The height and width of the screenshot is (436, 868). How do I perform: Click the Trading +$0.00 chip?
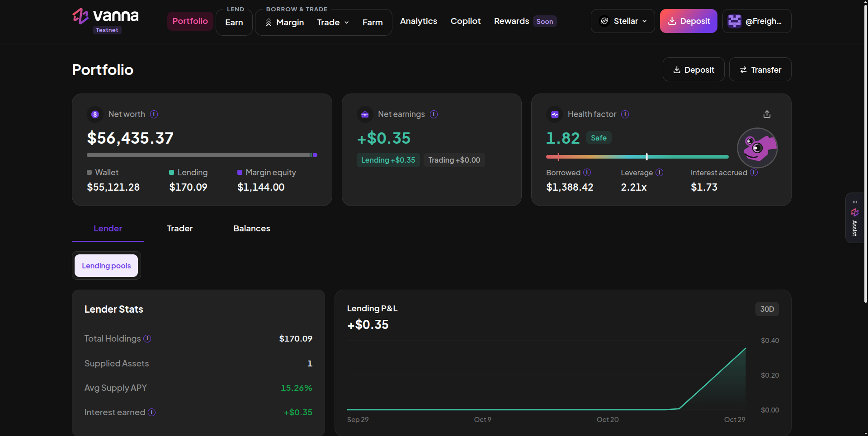coord(454,160)
